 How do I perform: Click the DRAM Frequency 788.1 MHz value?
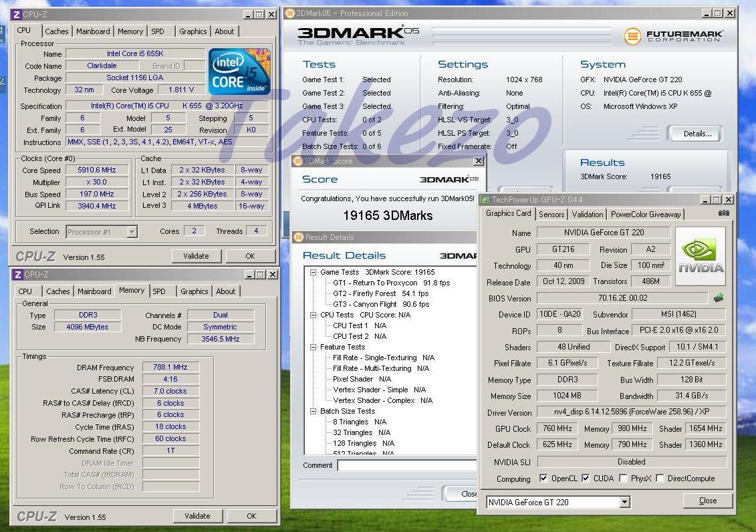pos(170,367)
